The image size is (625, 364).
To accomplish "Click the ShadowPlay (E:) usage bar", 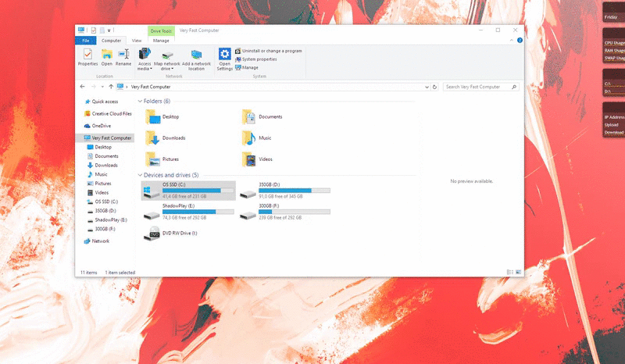I will 198,212.
